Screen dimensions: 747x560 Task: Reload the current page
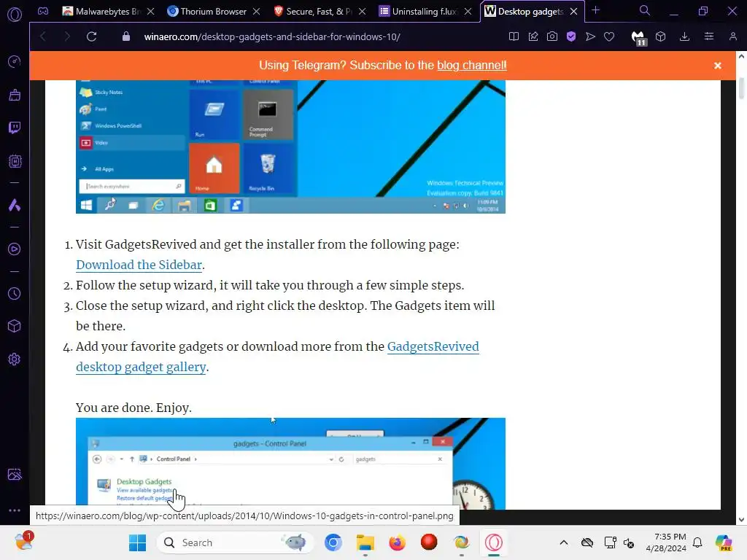pos(91,36)
